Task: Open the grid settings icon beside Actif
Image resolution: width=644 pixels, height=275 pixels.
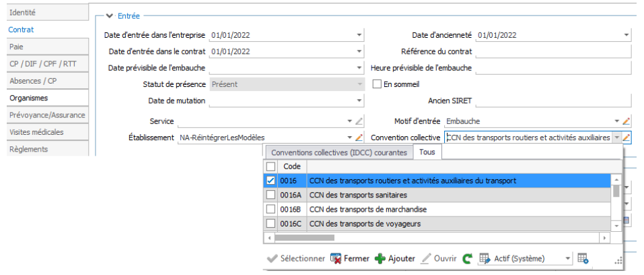Action: 583,259
